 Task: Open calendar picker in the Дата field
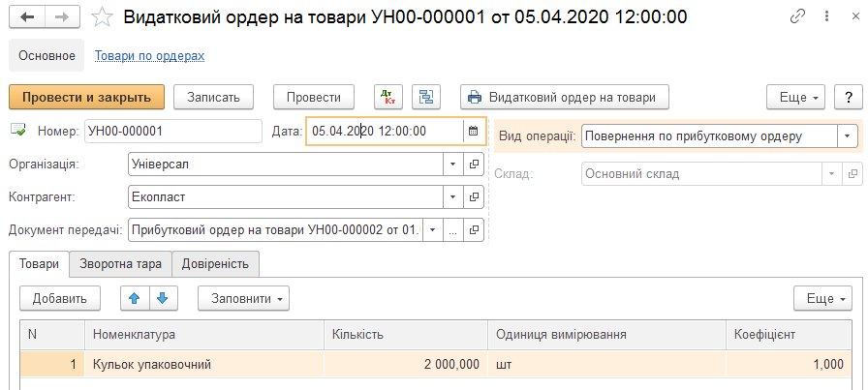pyautogui.click(x=473, y=131)
